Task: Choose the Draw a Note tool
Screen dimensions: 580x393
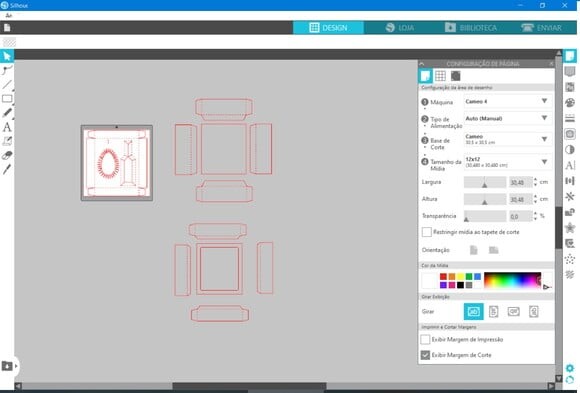Action: click(7, 141)
